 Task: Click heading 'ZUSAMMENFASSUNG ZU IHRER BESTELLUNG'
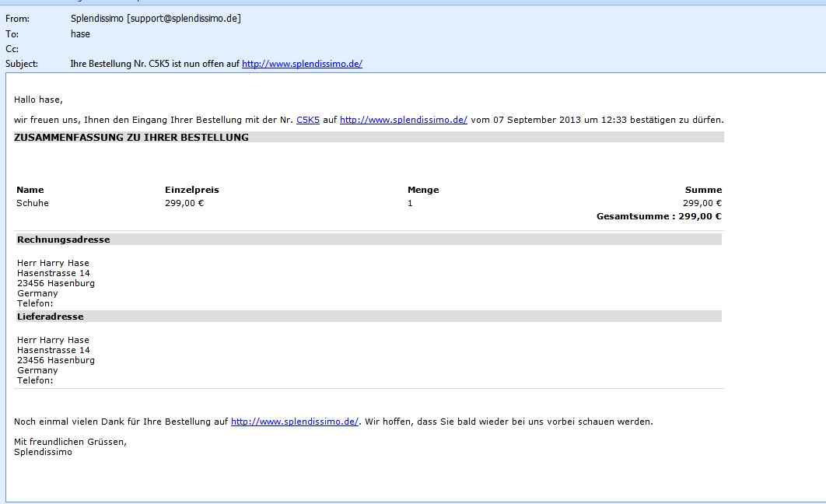coord(131,138)
